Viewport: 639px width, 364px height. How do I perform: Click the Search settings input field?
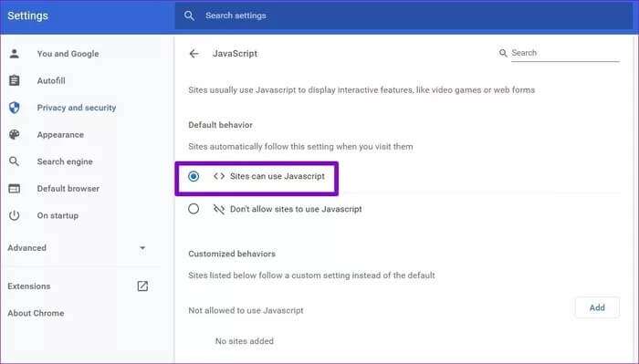point(403,16)
